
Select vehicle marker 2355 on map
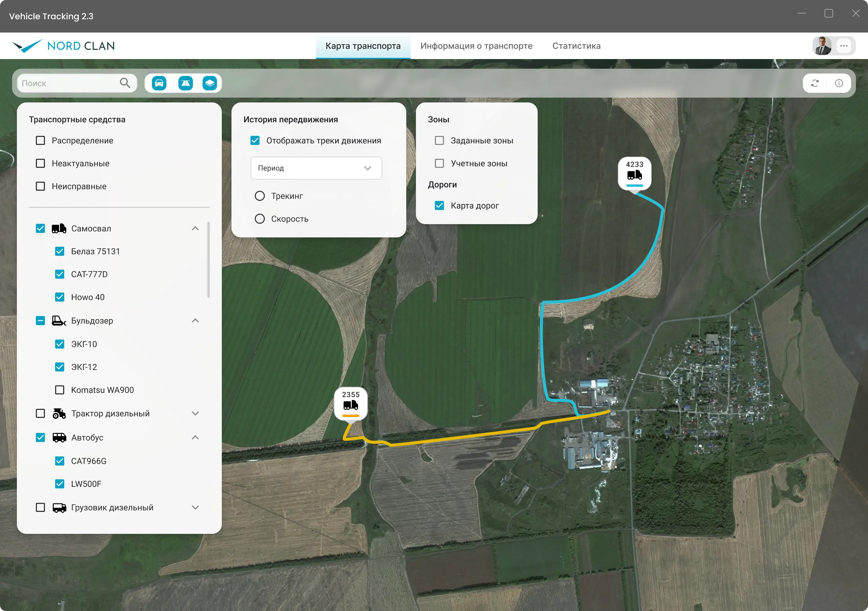(351, 404)
